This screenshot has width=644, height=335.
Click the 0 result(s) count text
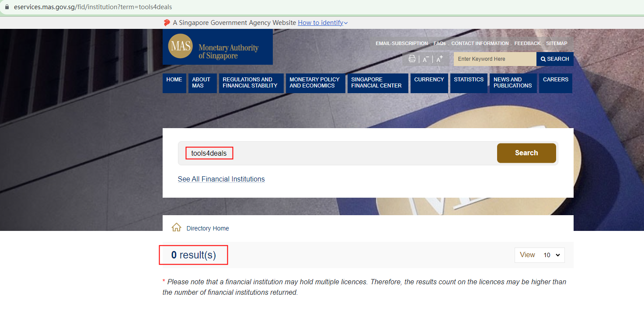click(193, 255)
